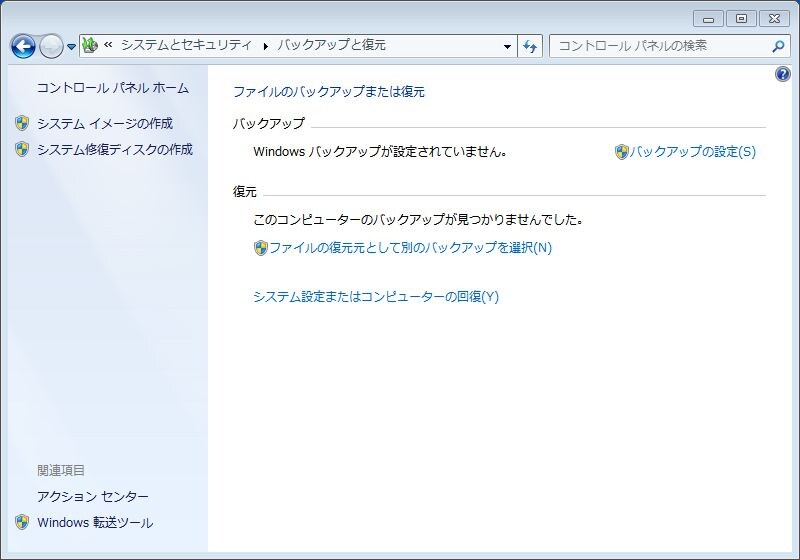800x560 pixels.
Task: Click the double chevron in the breadcrumb
Action: pos(108,45)
